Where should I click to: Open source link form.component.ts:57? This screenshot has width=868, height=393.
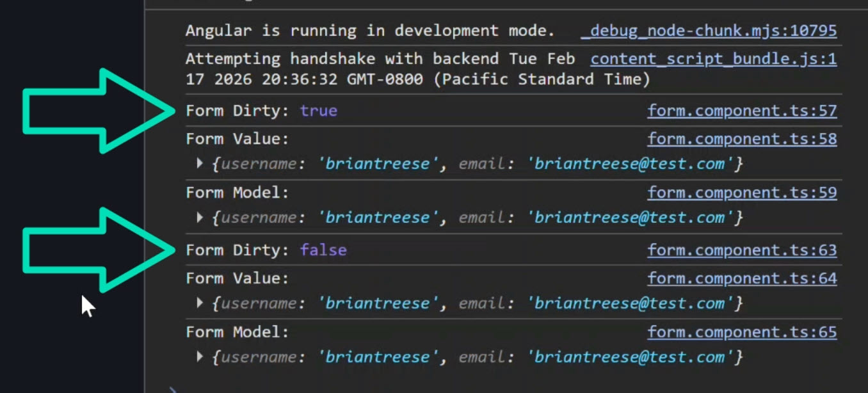pyautogui.click(x=741, y=110)
